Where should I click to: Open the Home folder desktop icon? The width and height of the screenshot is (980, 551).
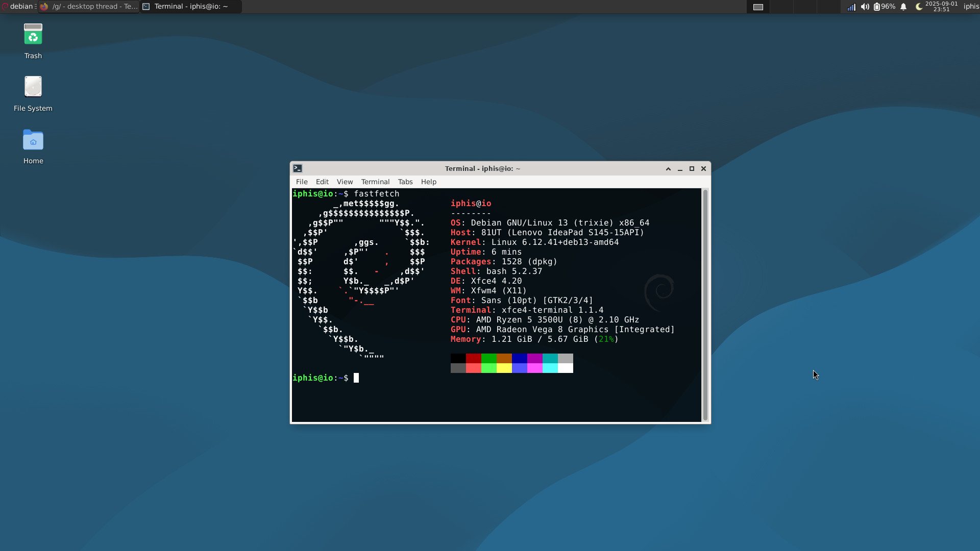(33, 146)
